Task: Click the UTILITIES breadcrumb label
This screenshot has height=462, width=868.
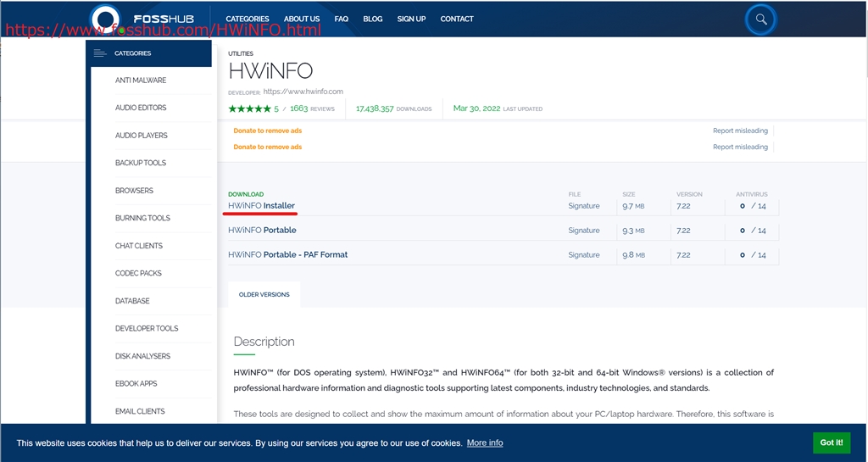Action: [241, 53]
